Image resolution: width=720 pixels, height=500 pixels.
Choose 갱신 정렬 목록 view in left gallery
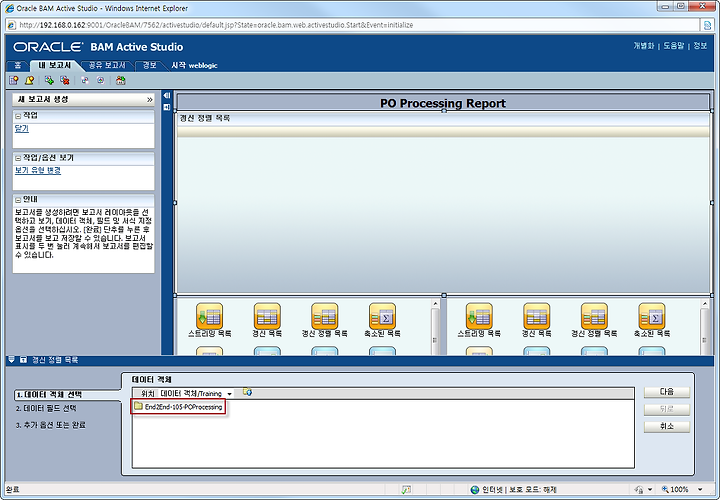click(x=324, y=320)
